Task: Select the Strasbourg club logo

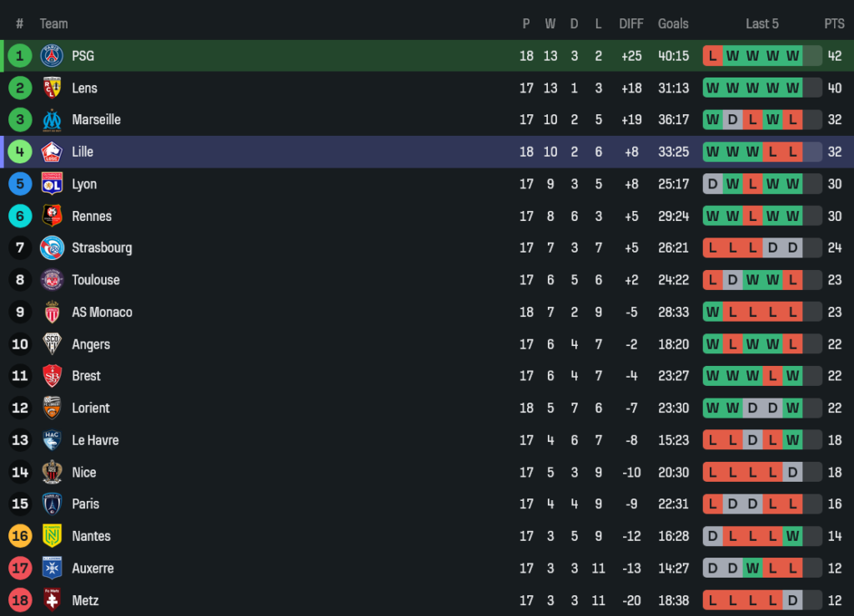Action: tap(52, 248)
